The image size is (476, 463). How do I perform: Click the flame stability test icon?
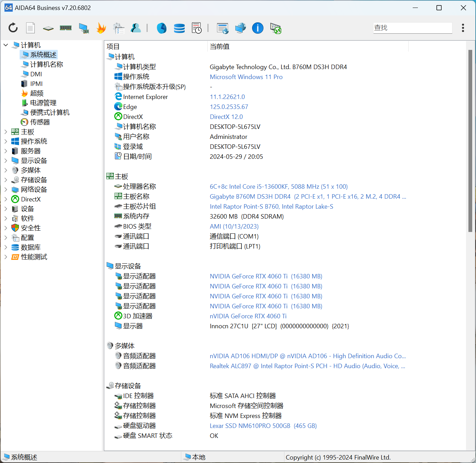pos(101,28)
